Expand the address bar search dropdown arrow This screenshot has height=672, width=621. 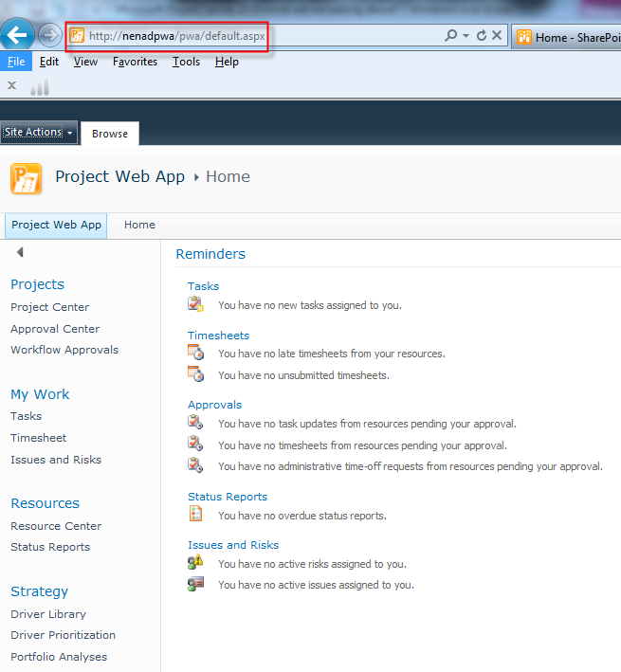[466, 36]
